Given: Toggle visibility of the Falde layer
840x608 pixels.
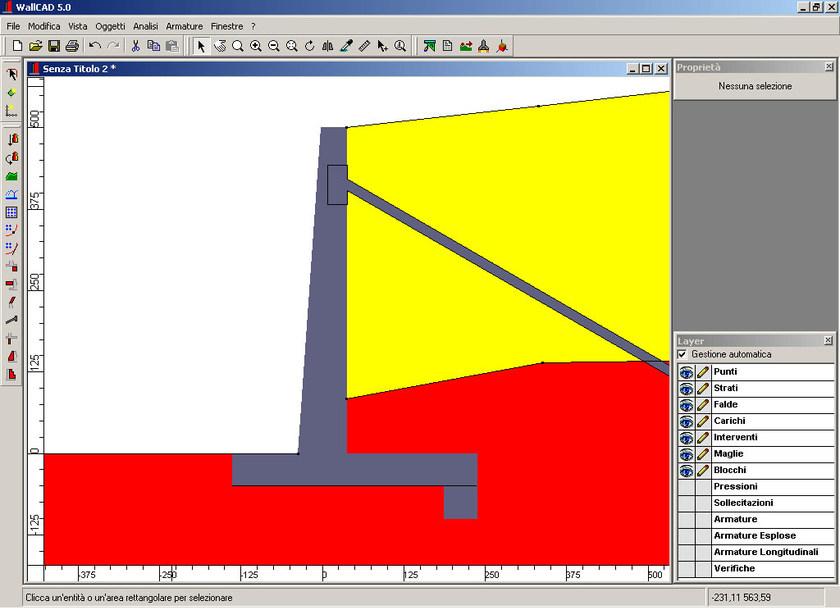Looking at the screenshot, I should [686, 405].
